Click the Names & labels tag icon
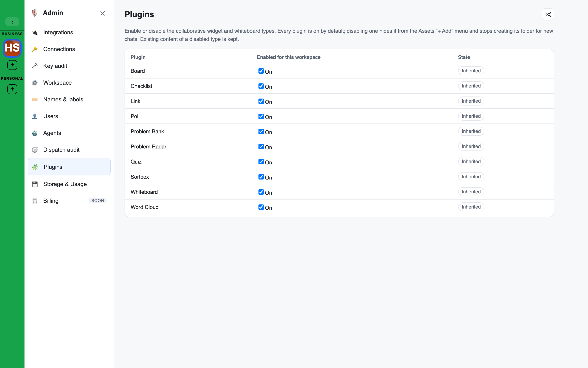Viewport: 588px width, 368px height. (35, 100)
